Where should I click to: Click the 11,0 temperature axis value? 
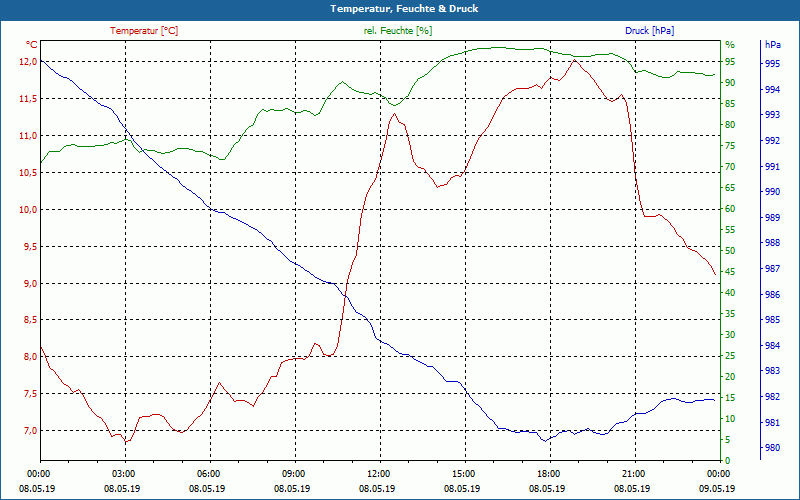28,136
